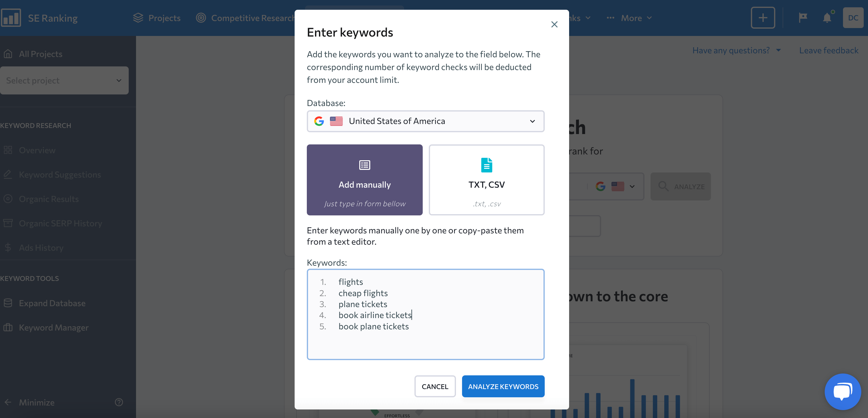Click the Projects navigation icon
The width and height of the screenshot is (868, 418).
point(138,18)
